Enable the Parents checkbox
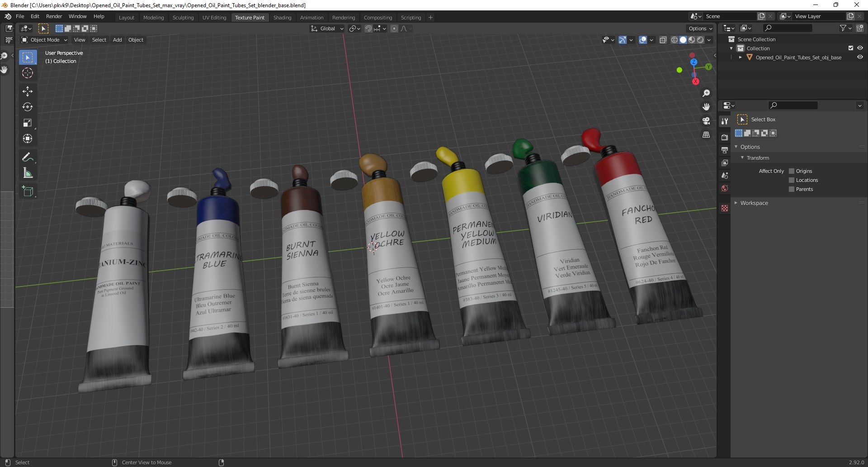The height and width of the screenshot is (467, 868). (x=792, y=189)
